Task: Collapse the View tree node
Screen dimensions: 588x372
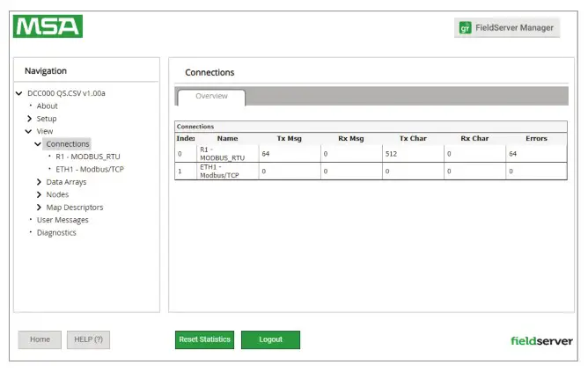Action: click(29, 131)
